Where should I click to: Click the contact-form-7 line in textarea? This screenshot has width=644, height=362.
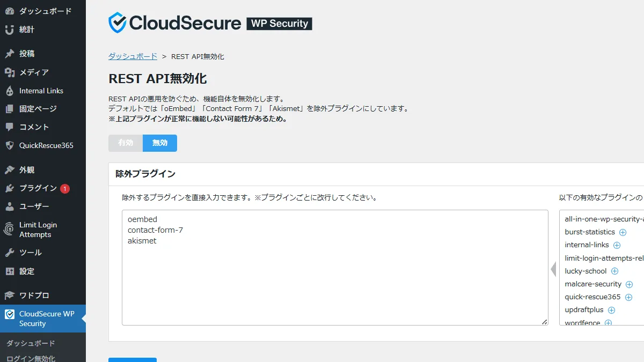pyautogui.click(x=156, y=230)
